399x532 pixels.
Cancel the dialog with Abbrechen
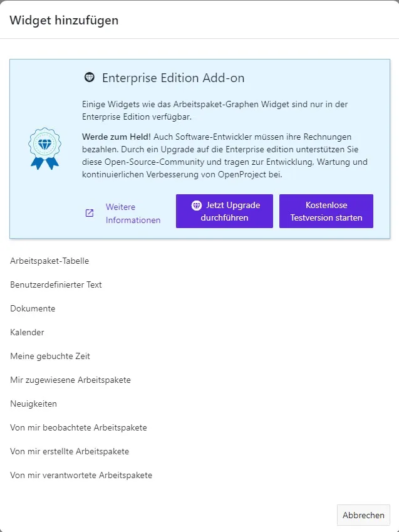363,515
